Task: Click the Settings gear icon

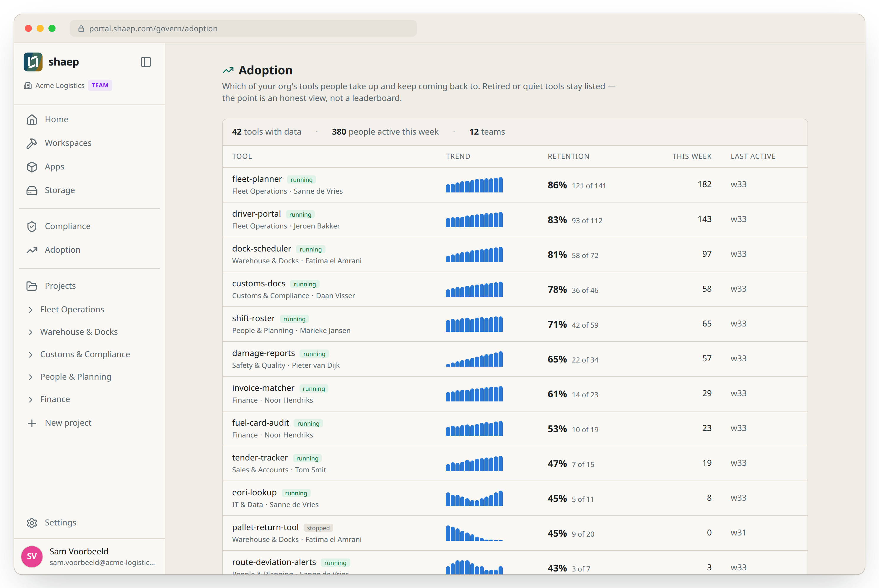Action: tap(32, 522)
